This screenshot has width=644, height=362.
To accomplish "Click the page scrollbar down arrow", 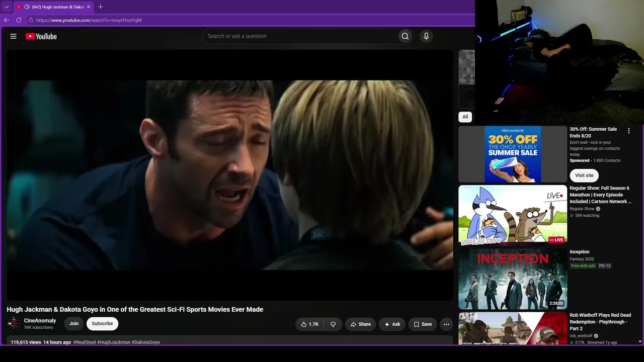I will pyautogui.click(x=640, y=341).
